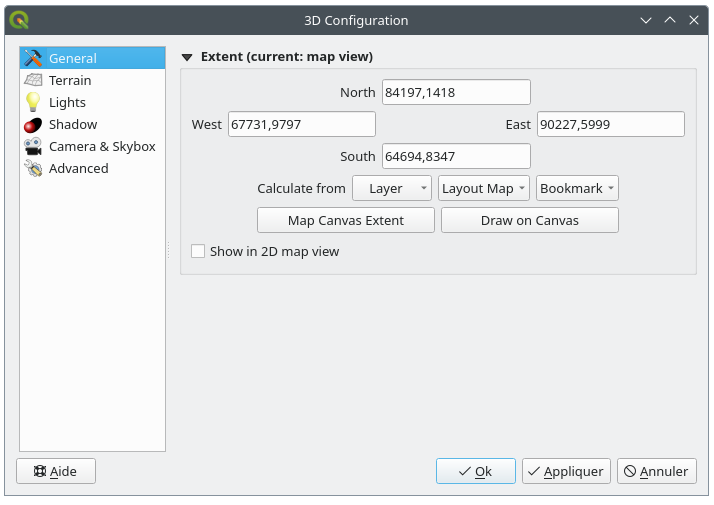This screenshot has width=714, height=505.
Task: Click the Terrain grid icon
Action: pyautogui.click(x=33, y=80)
